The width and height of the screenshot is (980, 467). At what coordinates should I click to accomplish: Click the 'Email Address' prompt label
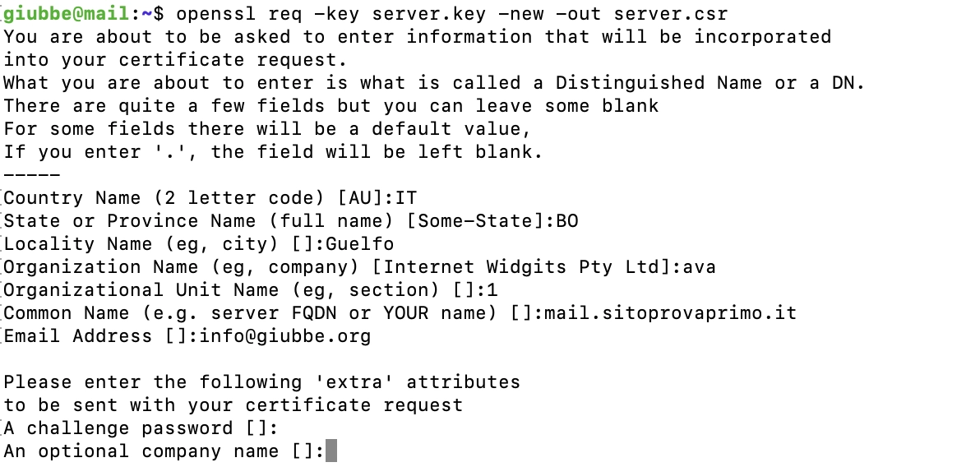(72, 335)
